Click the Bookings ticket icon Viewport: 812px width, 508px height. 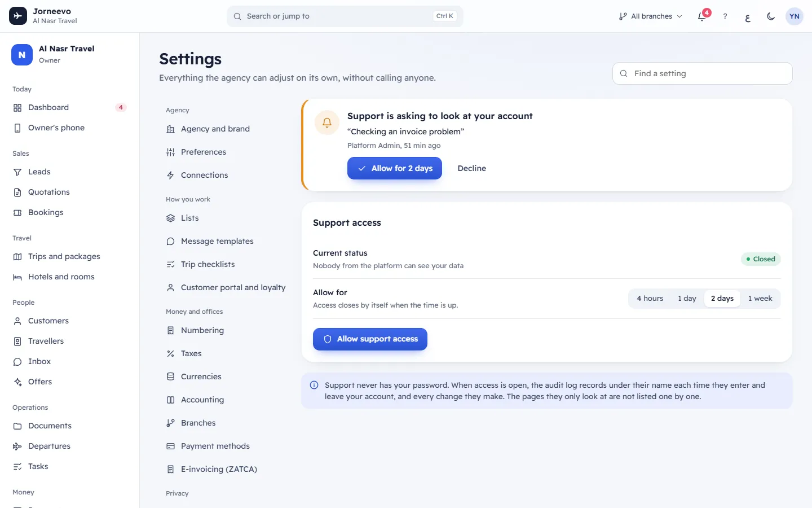[17, 213]
